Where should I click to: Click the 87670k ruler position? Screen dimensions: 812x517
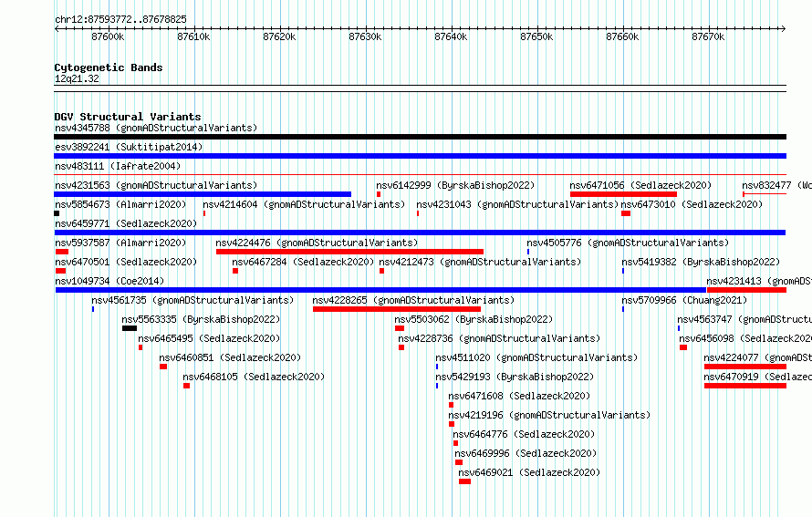[708, 36]
